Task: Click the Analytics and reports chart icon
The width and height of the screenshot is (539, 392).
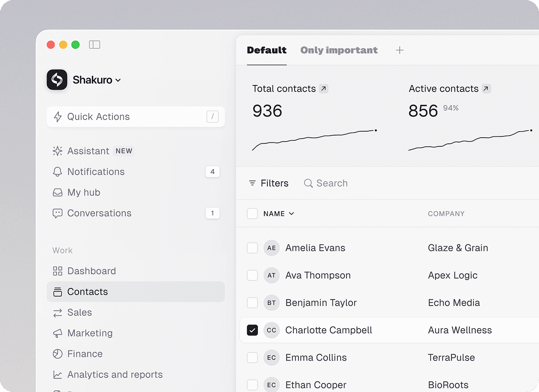Action: (x=57, y=375)
